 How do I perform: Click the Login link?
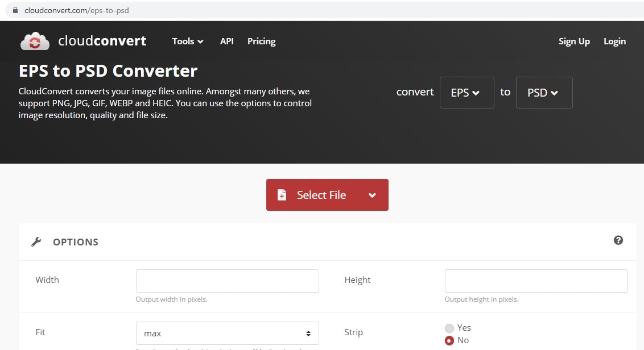pos(614,41)
